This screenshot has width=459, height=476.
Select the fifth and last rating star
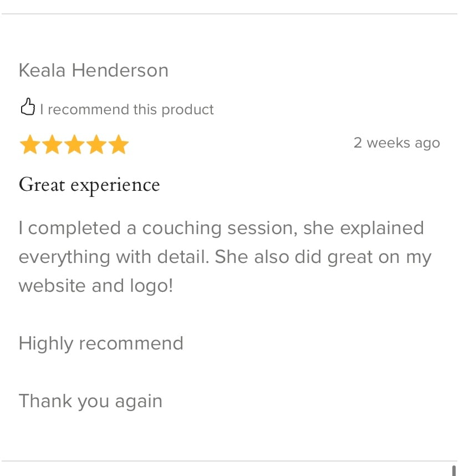[x=119, y=145]
